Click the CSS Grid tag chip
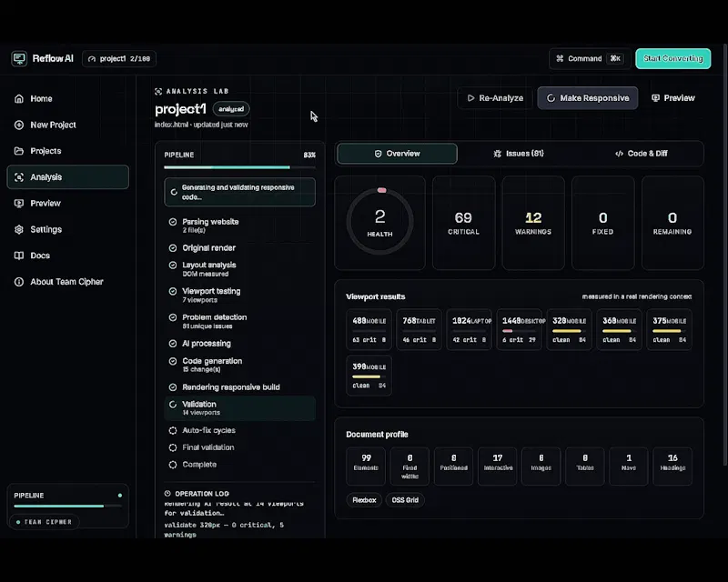 (x=405, y=500)
